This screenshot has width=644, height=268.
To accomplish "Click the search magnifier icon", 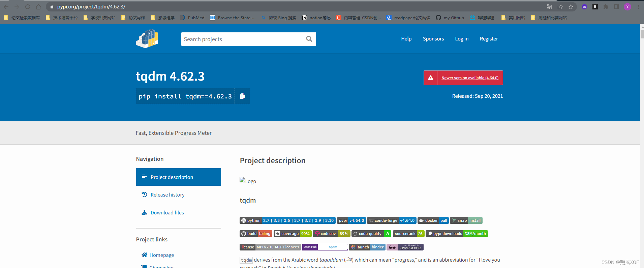I will pyautogui.click(x=309, y=39).
